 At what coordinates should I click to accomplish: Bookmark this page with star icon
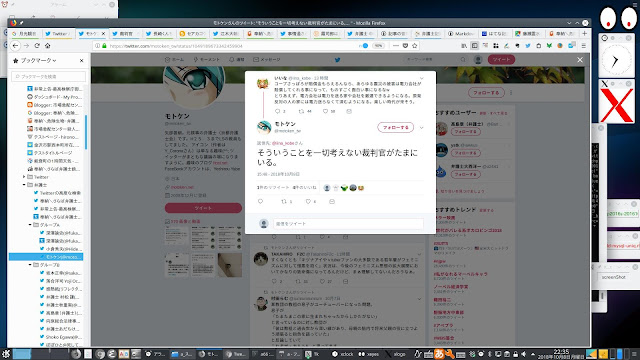click(415, 46)
